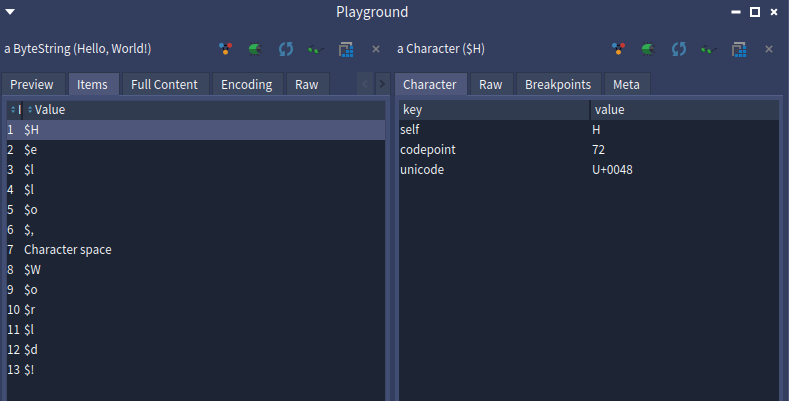Click the colorful dots icon in the ByteString pane
This screenshot has width=789, height=401.
tap(227, 49)
